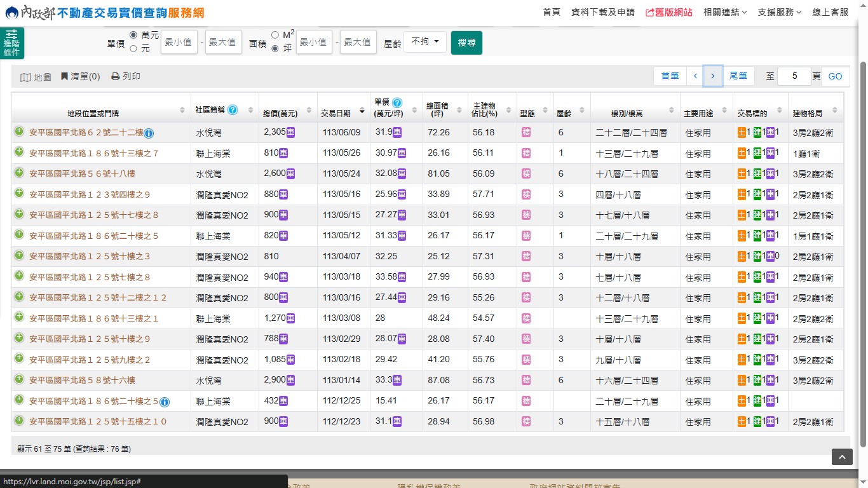868x488 pixels.
Task: Click the info icon next to 社區簡稱 header
Action: pyautogui.click(x=233, y=110)
